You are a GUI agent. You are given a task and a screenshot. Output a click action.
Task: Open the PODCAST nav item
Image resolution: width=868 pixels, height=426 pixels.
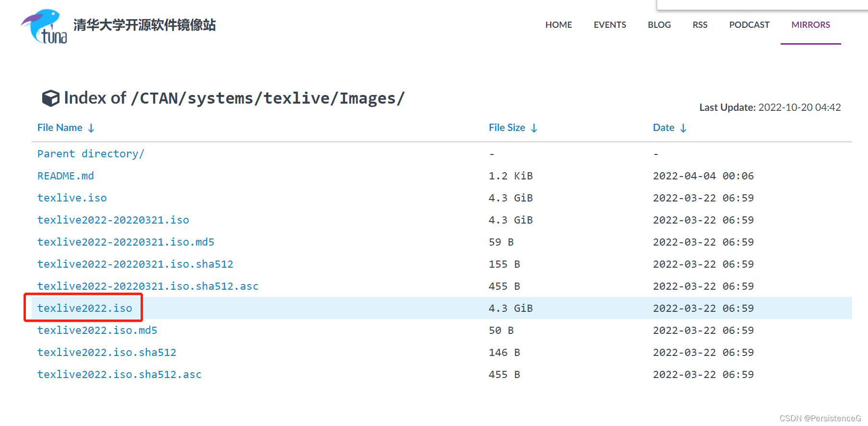click(x=749, y=25)
